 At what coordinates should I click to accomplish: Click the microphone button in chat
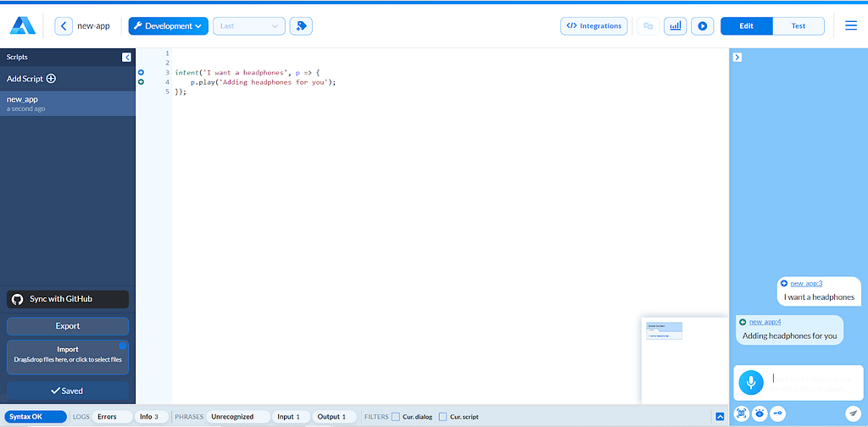751,383
